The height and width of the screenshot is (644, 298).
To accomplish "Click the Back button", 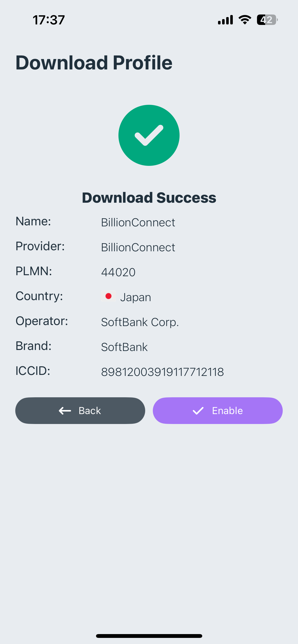I will (x=80, y=411).
